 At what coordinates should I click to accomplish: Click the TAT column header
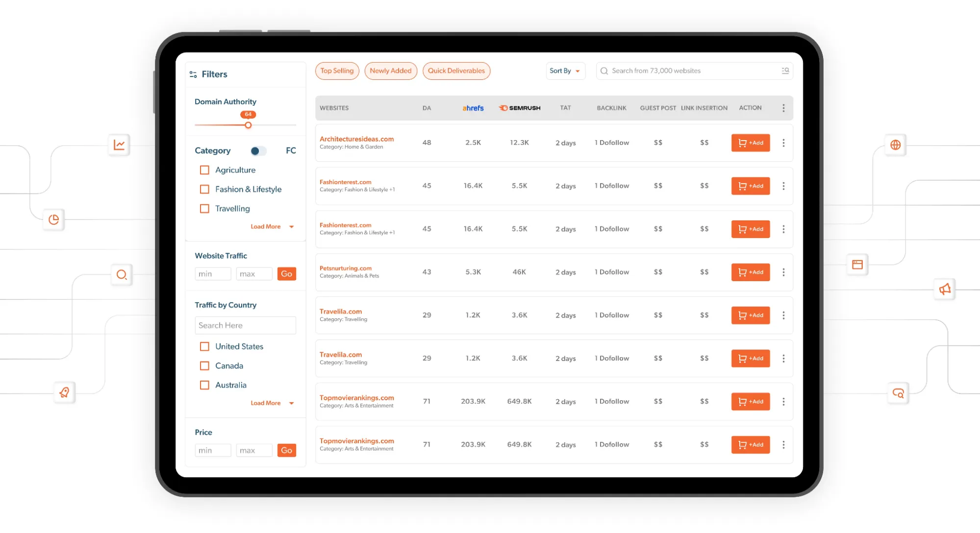tap(566, 108)
